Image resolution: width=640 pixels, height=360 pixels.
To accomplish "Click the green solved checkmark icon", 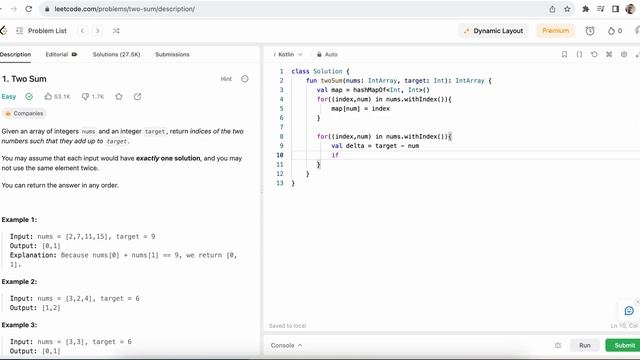I will coord(29,96).
